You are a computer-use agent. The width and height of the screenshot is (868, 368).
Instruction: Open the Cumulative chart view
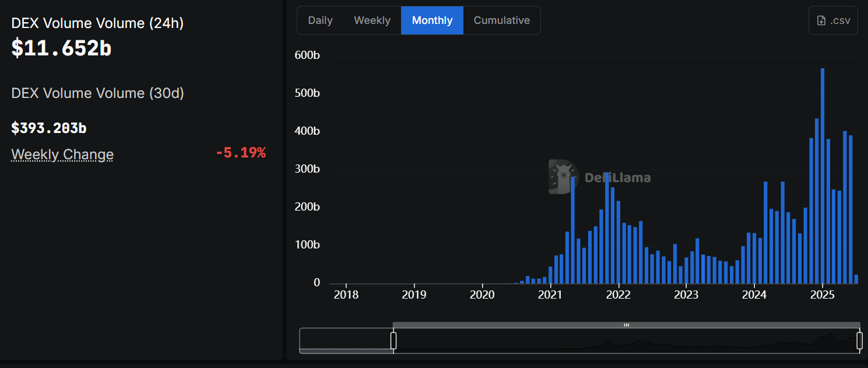tap(501, 20)
